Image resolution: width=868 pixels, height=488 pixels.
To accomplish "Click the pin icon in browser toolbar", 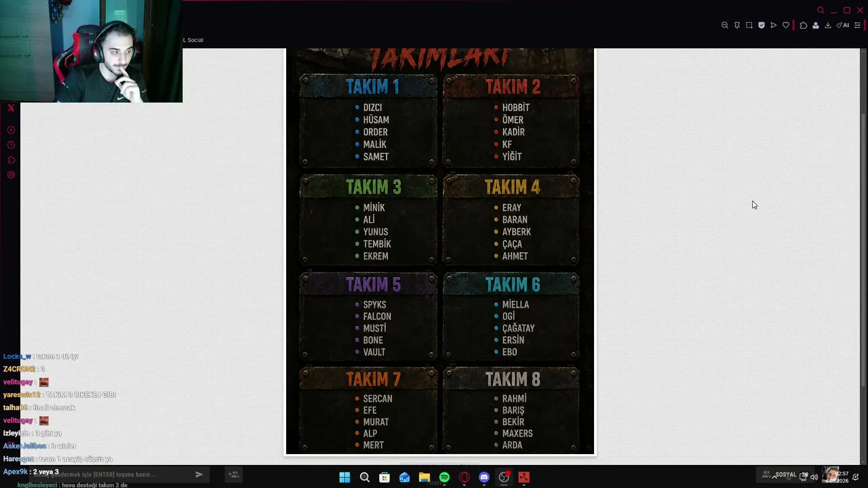I will coord(737,25).
